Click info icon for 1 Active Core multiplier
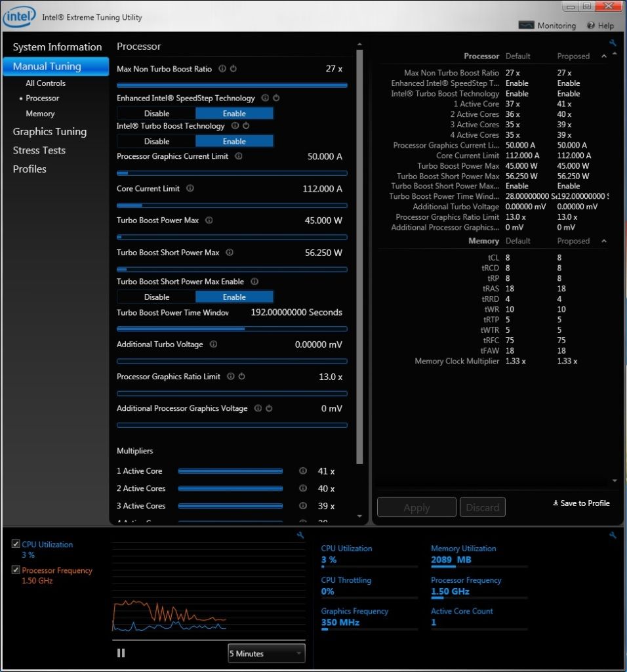627x672 pixels. [303, 471]
